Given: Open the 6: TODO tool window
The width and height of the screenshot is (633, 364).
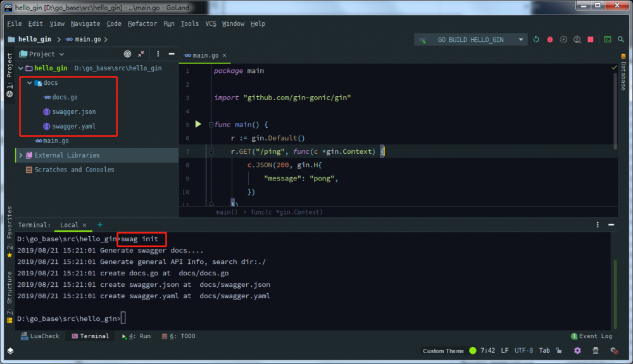Looking at the screenshot, I should click(179, 336).
